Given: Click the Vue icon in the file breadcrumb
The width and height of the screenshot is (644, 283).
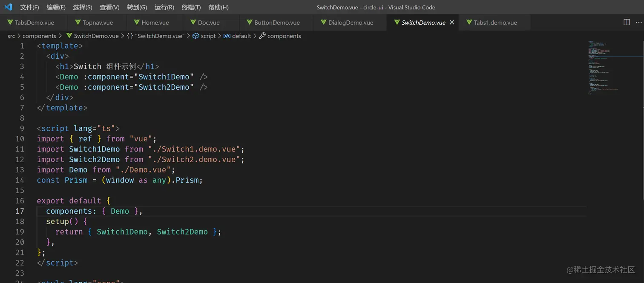Looking at the screenshot, I should (x=69, y=36).
